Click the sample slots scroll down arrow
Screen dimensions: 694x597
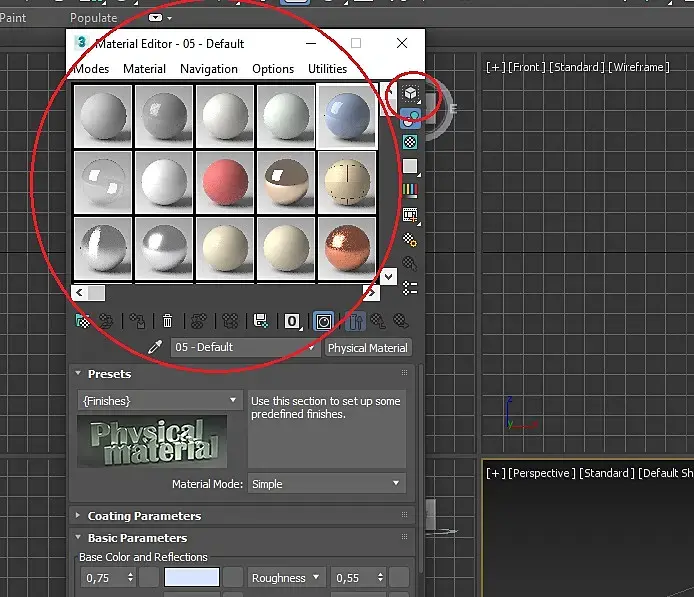[x=389, y=277]
